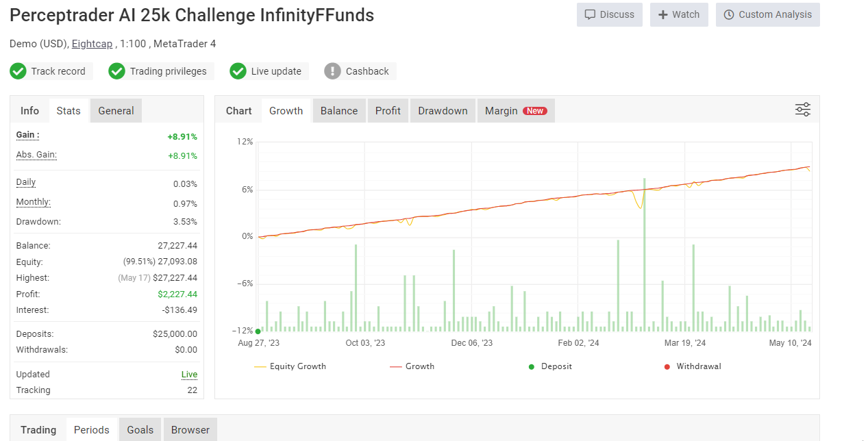Click the Cashback exclamation icon
868x441 pixels.
click(x=332, y=71)
